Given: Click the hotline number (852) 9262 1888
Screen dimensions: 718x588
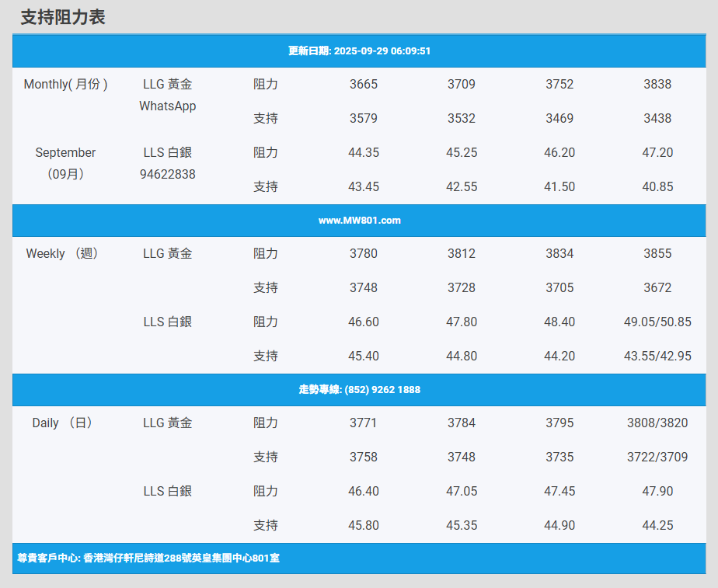Looking at the screenshot, I should (359, 390).
